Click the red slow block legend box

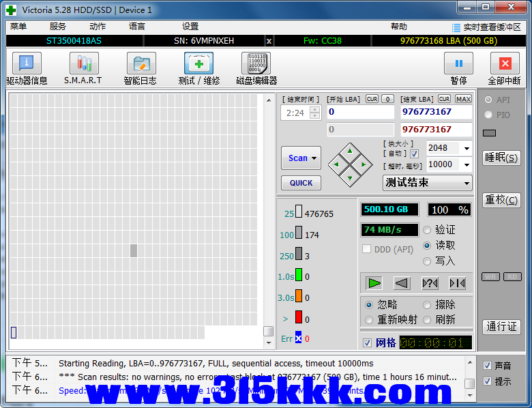[299, 317]
